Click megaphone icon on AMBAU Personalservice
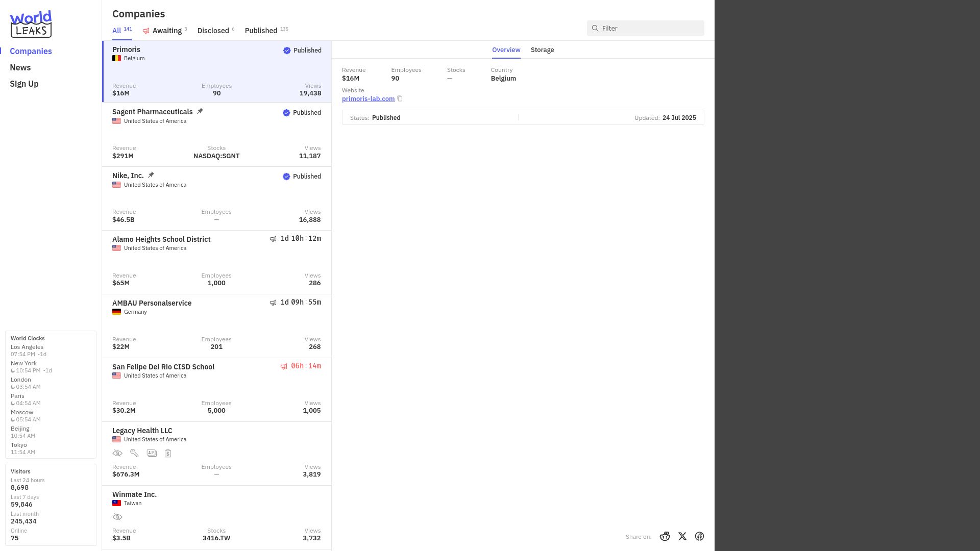This screenshot has height=551, width=980. tap(273, 303)
